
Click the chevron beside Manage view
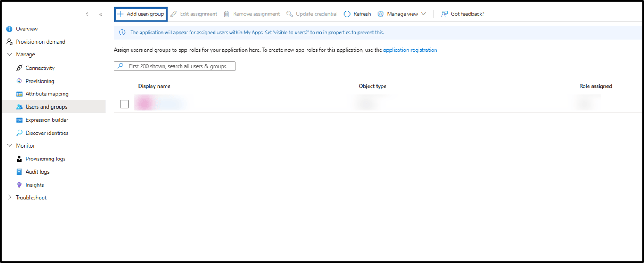pyautogui.click(x=424, y=14)
